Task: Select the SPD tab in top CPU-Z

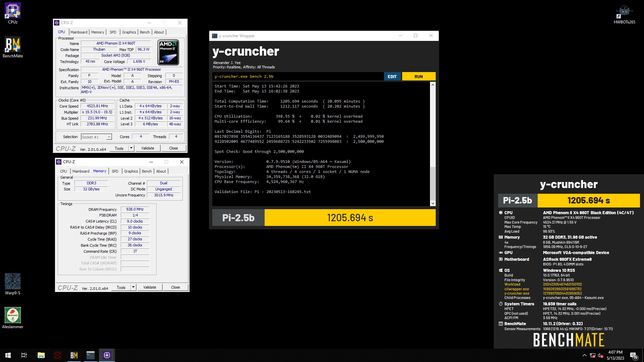Action: pos(113,32)
